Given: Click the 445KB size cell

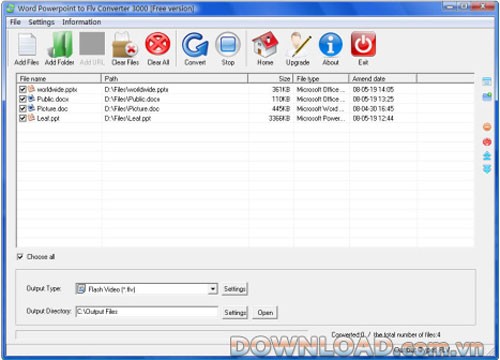Looking at the screenshot, I should [x=281, y=109].
